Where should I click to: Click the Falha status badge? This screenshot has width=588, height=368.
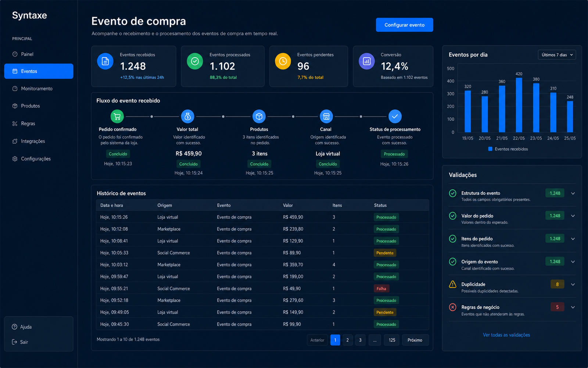click(381, 289)
